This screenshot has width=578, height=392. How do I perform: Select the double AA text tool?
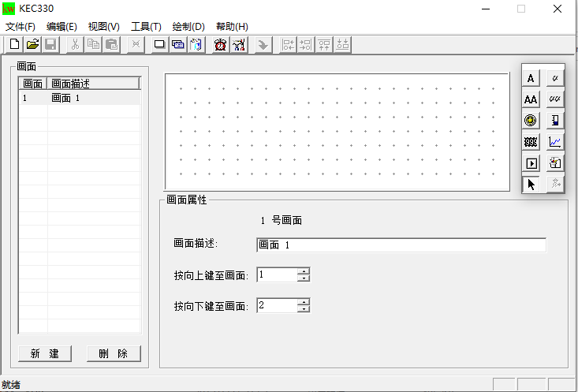531,99
